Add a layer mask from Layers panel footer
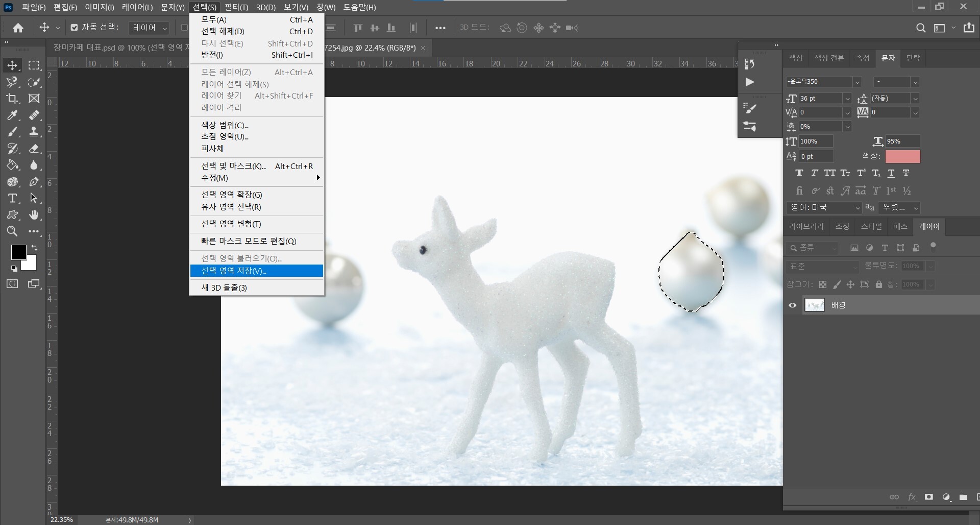Screen dimensions: 980x525 pyautogui.click(x=929, y=497)
